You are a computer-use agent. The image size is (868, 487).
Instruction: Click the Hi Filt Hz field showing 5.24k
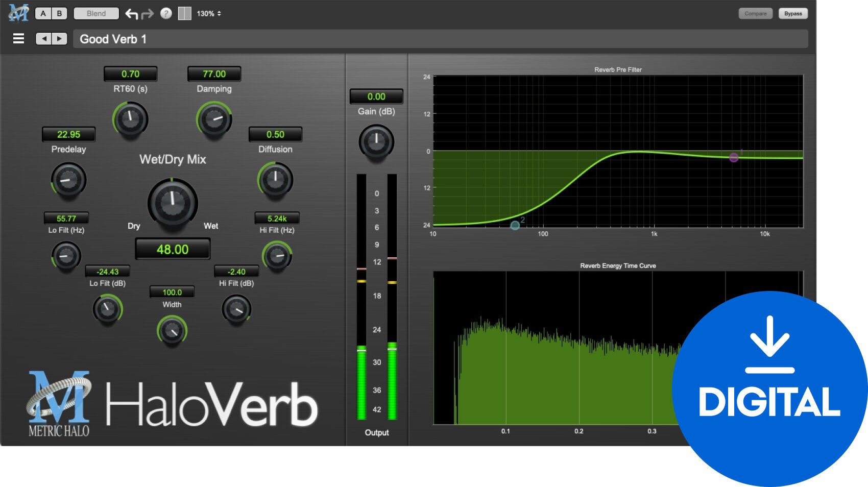277,218
